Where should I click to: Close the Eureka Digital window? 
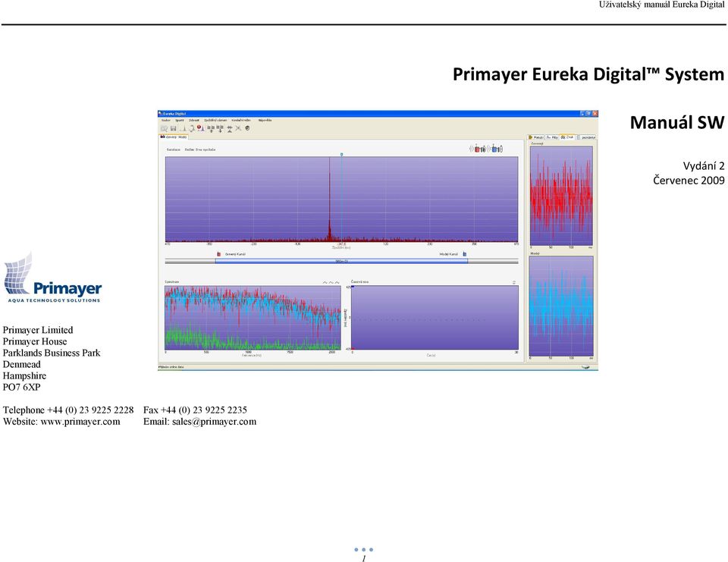coord(595,113)
